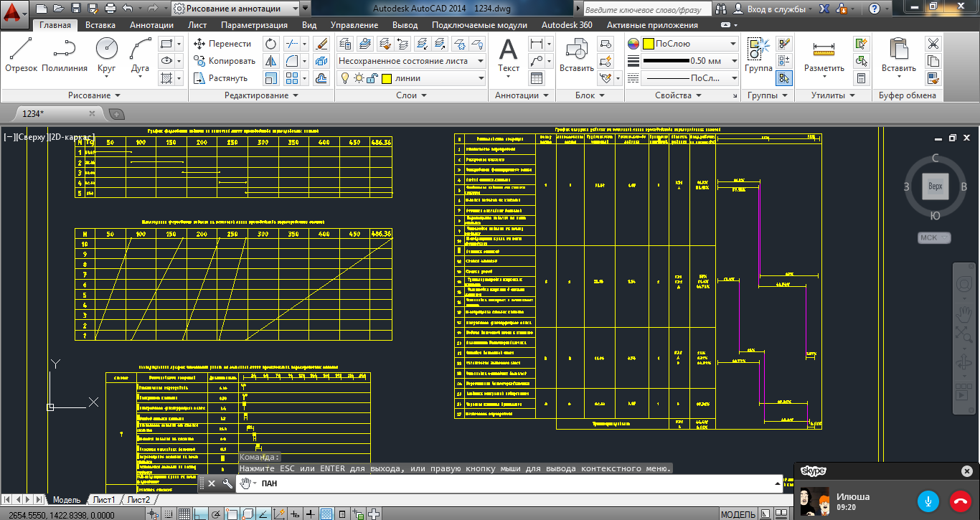This screenshot has width=980, height=520.
Task: Open the Layer Properties manager icon
Action: tap(345, 44)
